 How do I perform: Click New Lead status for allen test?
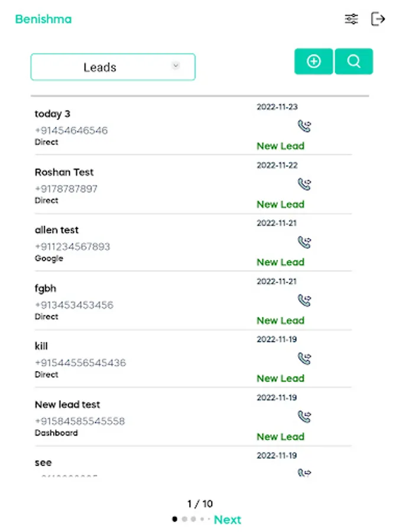tap(280, 262)
